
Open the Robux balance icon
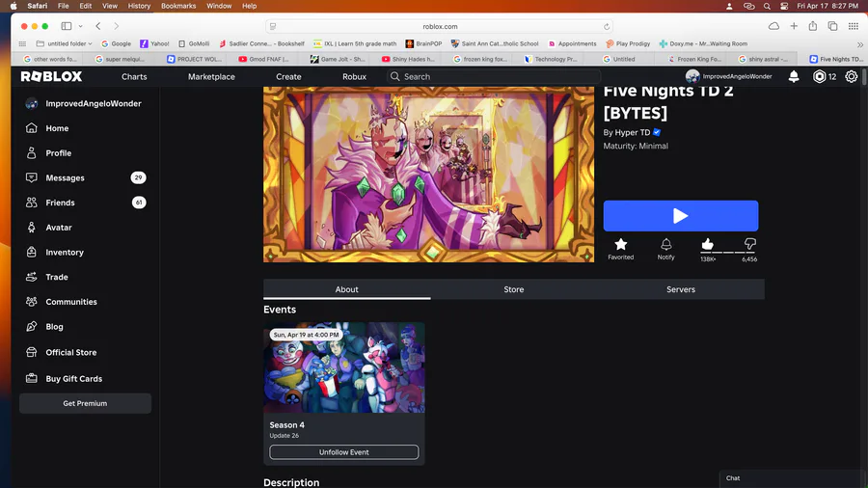click(x=819, y=76)
